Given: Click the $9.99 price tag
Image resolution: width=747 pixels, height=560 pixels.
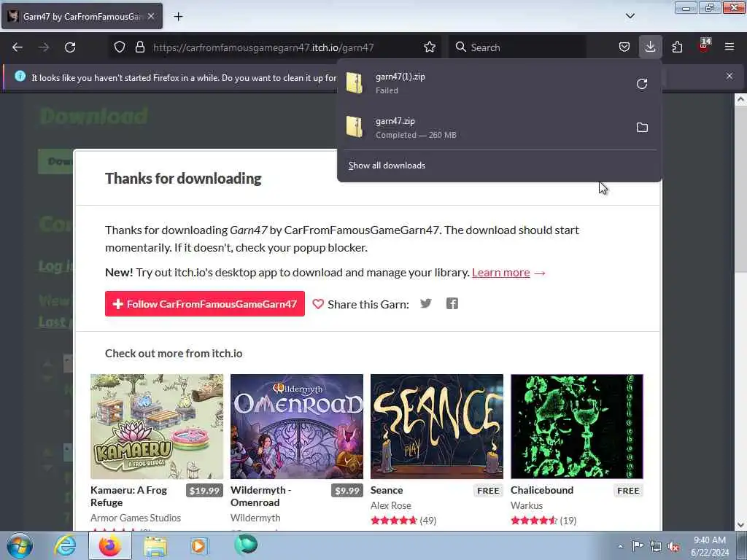Looking at the screenshot, I should 347,491.
